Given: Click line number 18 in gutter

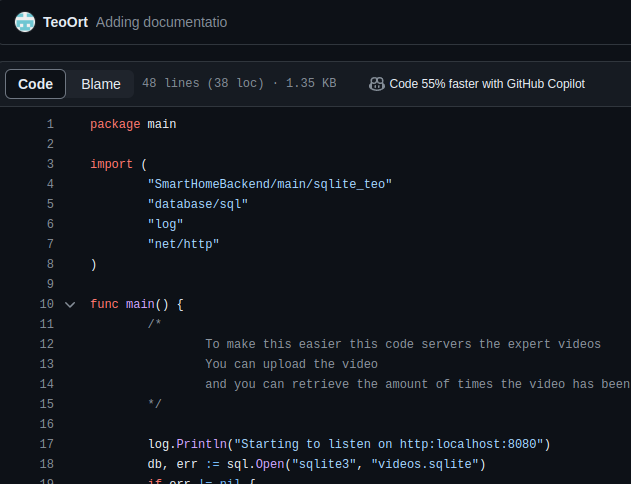Looking at the screenshot, I should tap(46, 464).
